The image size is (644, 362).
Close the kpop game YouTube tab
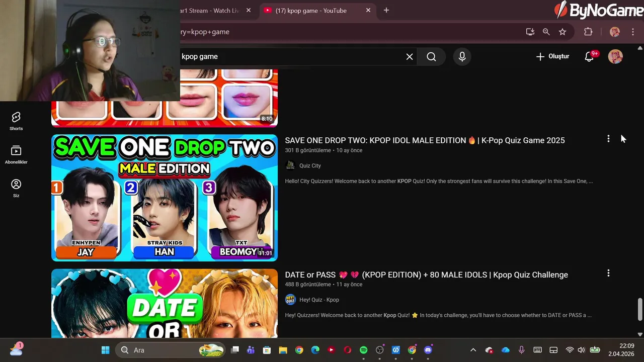(x=368, y=10)
